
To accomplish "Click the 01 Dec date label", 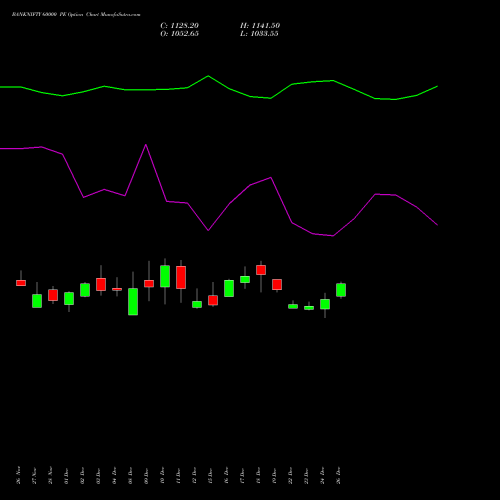I will point(66,475).
